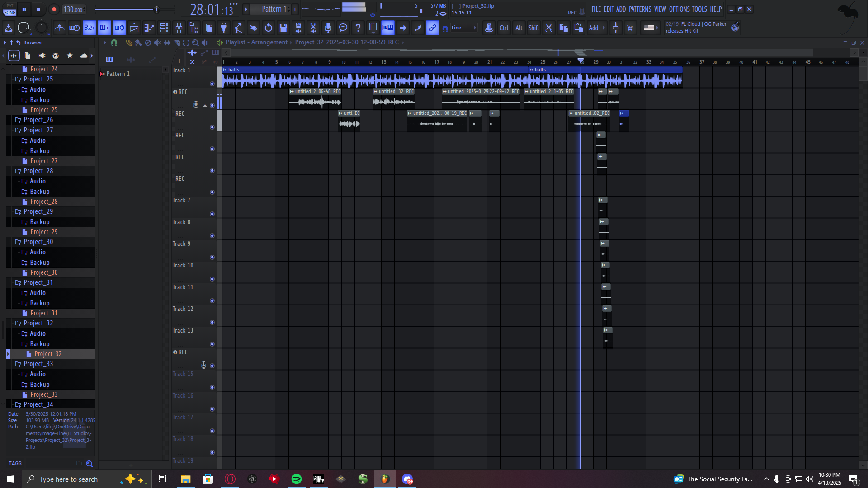Click the microphone recording icon
This screenshot has height=488, width=868.
point(328,28)
